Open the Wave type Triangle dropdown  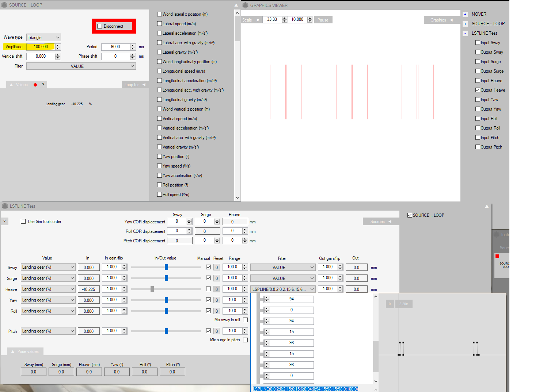pos(43,38)
